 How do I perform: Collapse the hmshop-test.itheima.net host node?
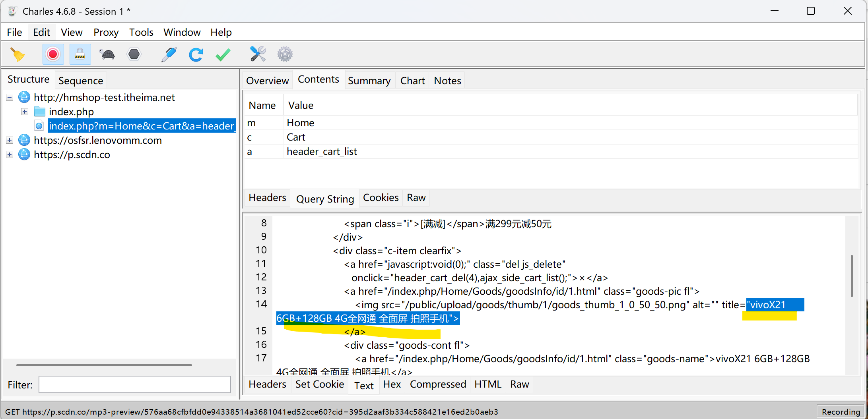coord(10,97)
